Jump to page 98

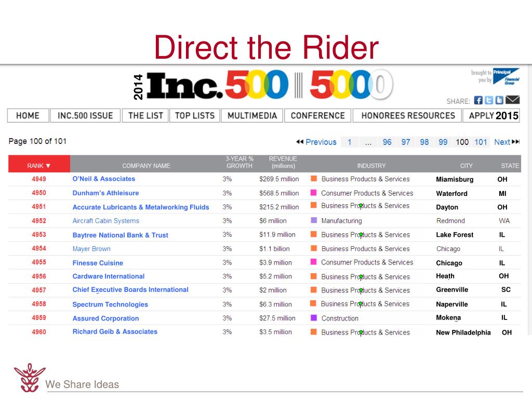[424, 142]
